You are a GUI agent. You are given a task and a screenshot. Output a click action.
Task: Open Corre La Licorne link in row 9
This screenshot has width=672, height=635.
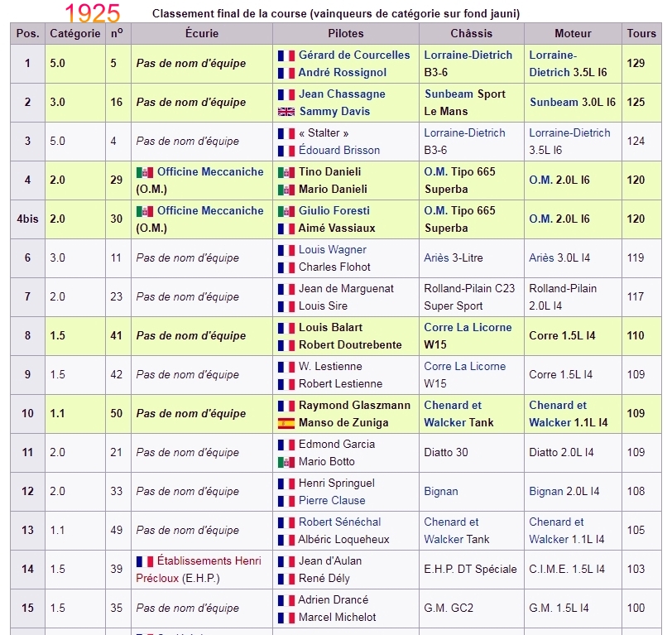(464, 367)
